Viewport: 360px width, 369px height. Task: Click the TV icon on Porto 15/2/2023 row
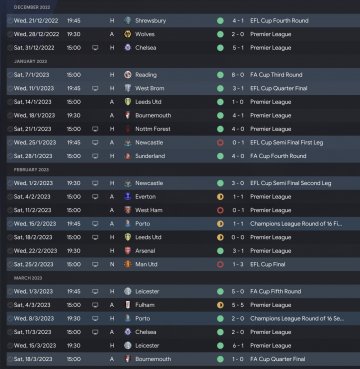(95, 224)
